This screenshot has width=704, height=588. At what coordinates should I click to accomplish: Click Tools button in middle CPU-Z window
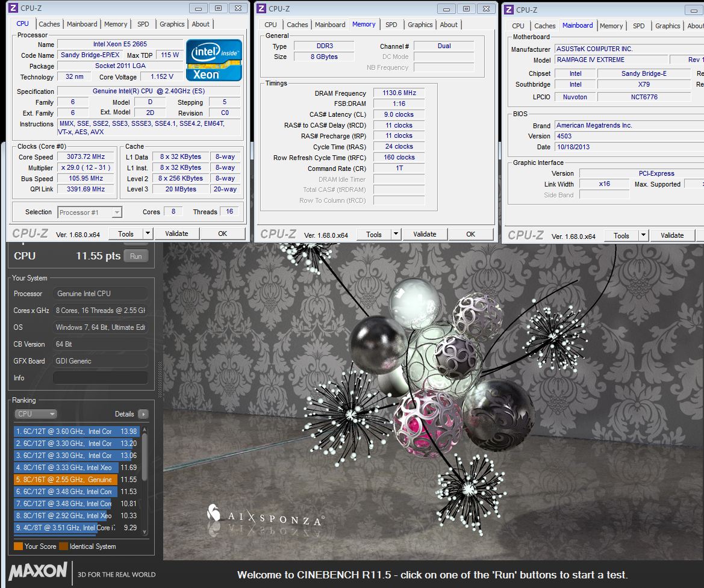[x=373, y=234]
